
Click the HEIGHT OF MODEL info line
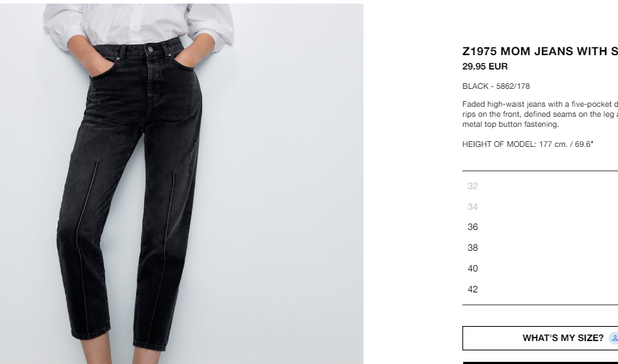point(528,144)
